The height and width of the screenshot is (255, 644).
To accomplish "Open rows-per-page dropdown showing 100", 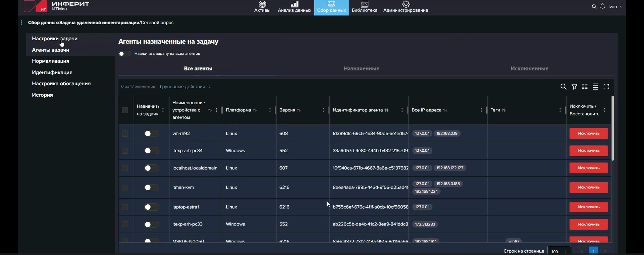I will 558,251.
